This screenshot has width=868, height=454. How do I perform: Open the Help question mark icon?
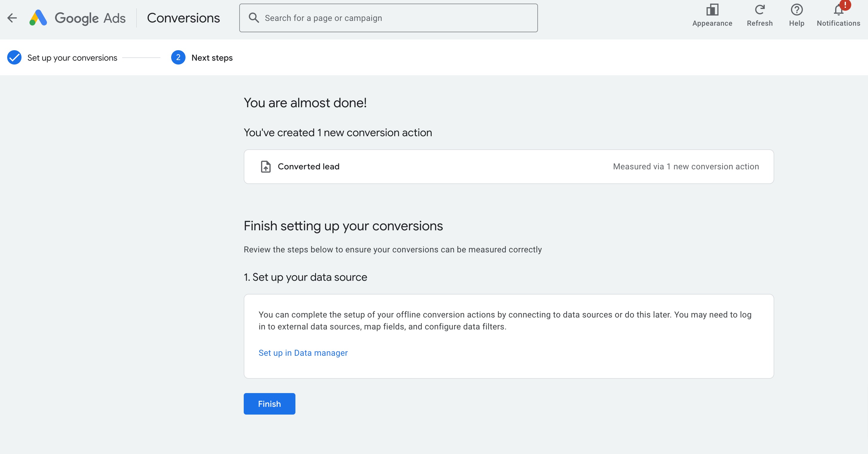[797, 10]
